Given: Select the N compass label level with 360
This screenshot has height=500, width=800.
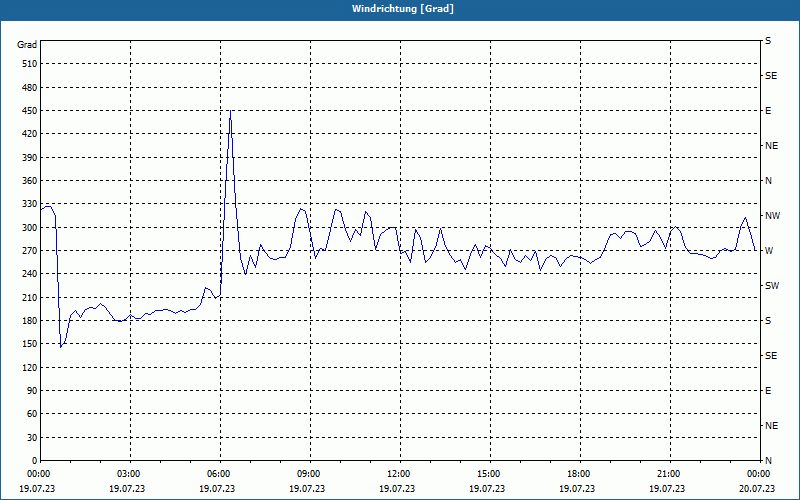Looking at the screenshot, I should tap(769, 181).
